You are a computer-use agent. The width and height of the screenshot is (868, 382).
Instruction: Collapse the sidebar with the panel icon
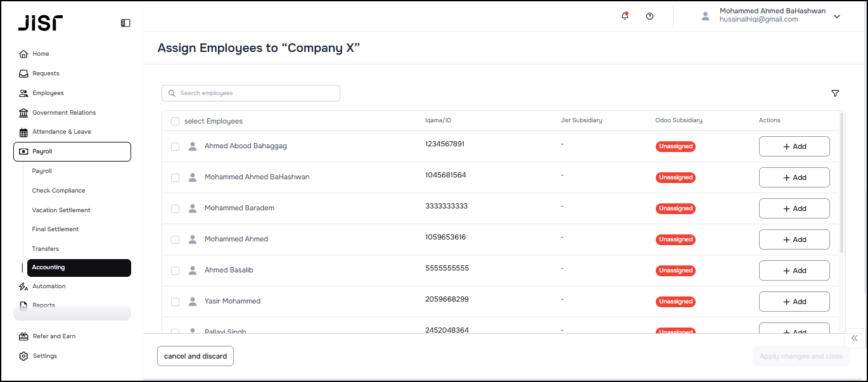(x=125, y=22)
